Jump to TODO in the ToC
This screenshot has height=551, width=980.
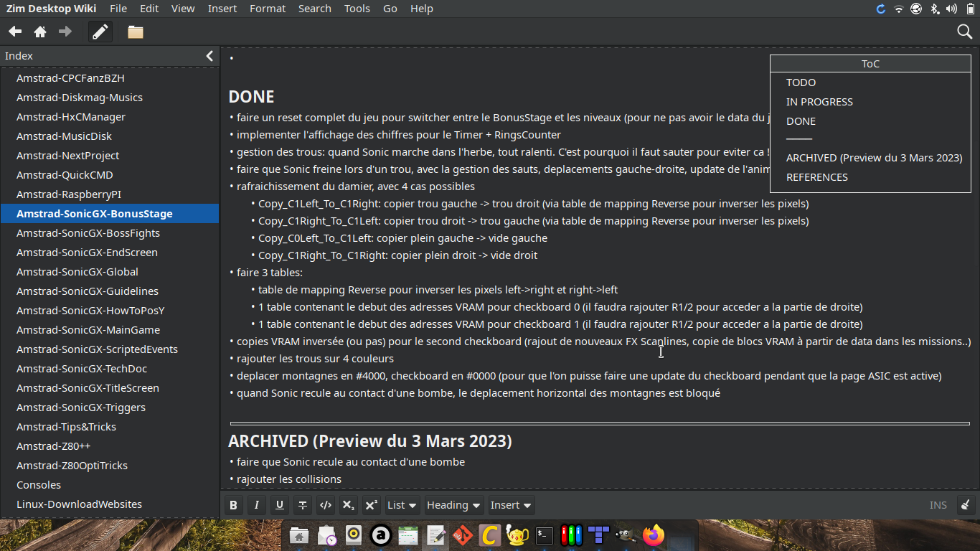[801, 83]
